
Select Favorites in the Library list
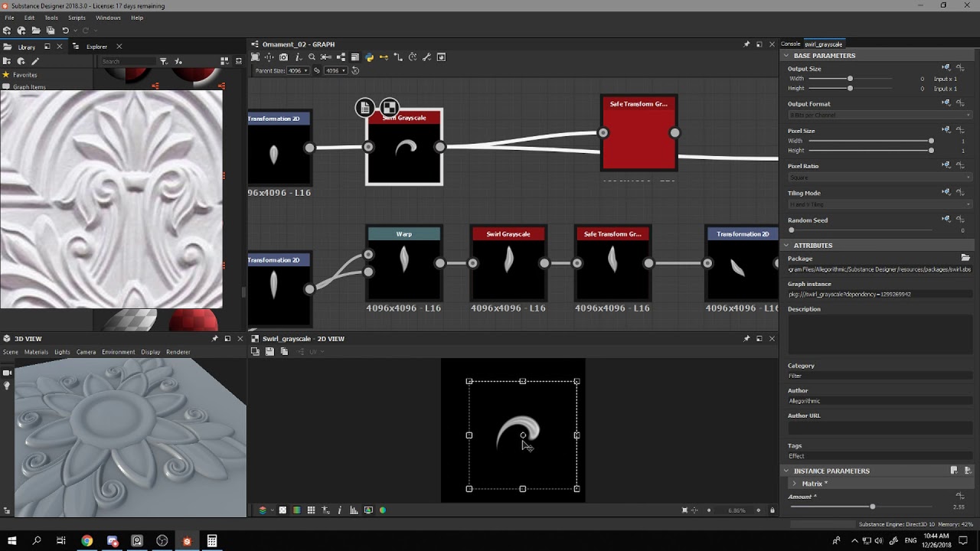[24, 75]
